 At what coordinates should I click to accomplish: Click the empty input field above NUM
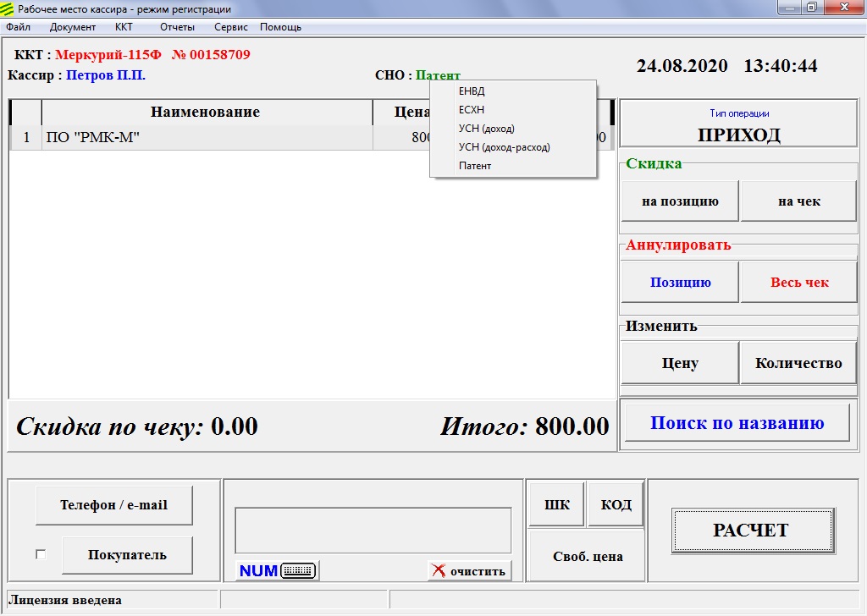pos(373,531)
